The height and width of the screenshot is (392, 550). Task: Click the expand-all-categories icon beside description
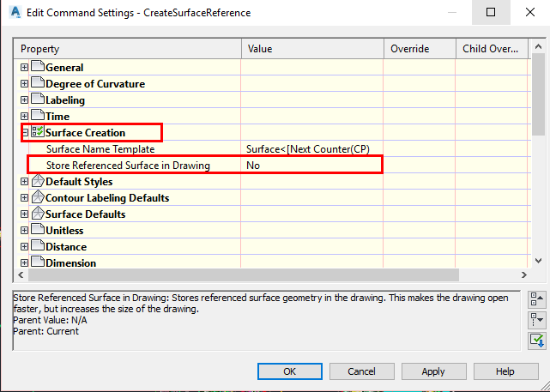[537, 320]
